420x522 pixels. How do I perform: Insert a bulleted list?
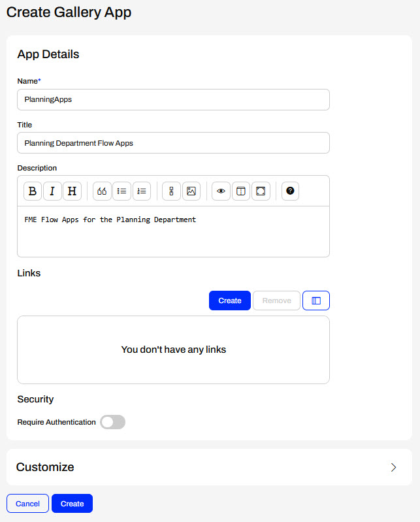coord(122,191)
